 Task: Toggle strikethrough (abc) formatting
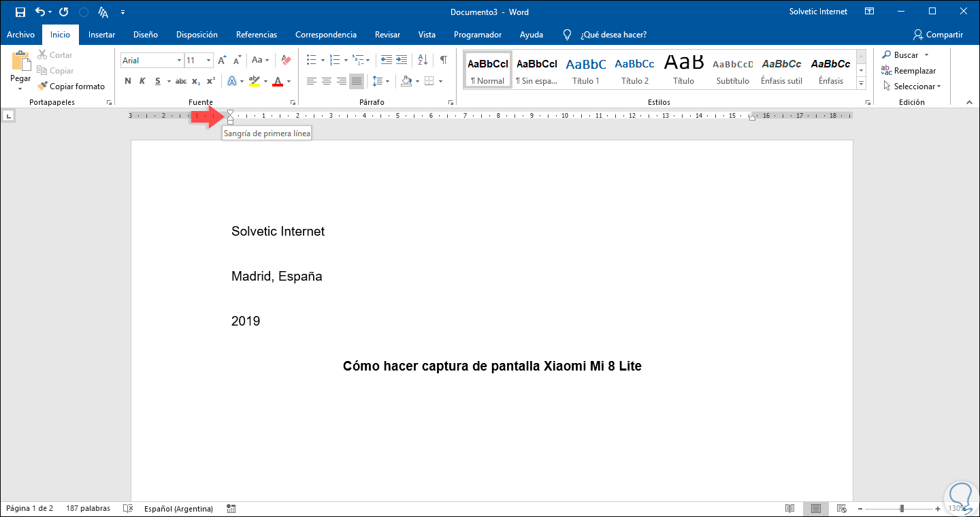(181, 81)
